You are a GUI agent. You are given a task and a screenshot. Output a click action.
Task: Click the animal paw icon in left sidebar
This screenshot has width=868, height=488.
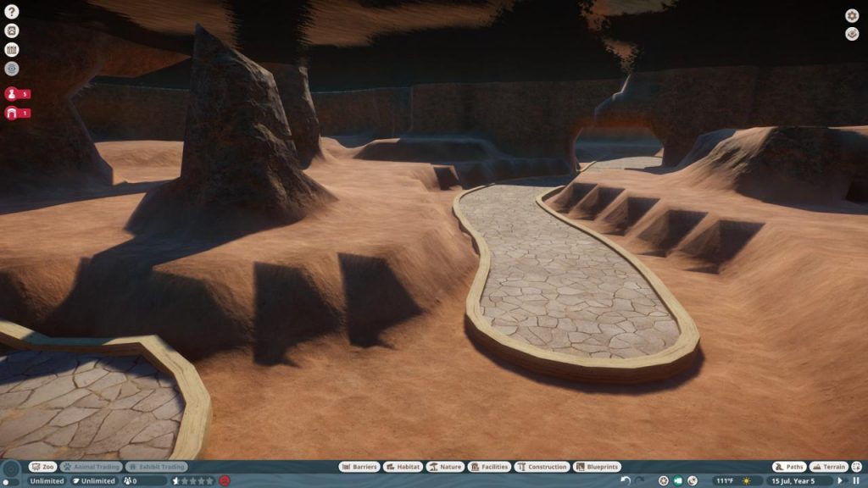pyautogui.click(x=12, y=30)
